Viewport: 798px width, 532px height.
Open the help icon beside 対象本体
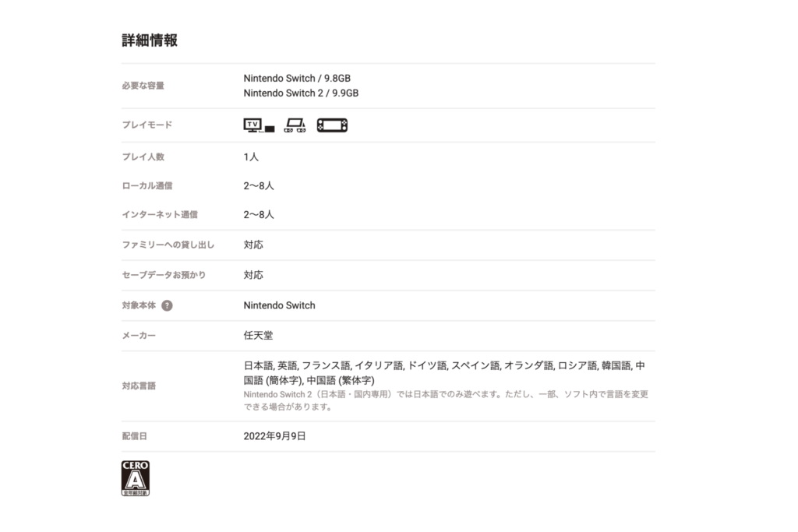click(x=167, y=305)
